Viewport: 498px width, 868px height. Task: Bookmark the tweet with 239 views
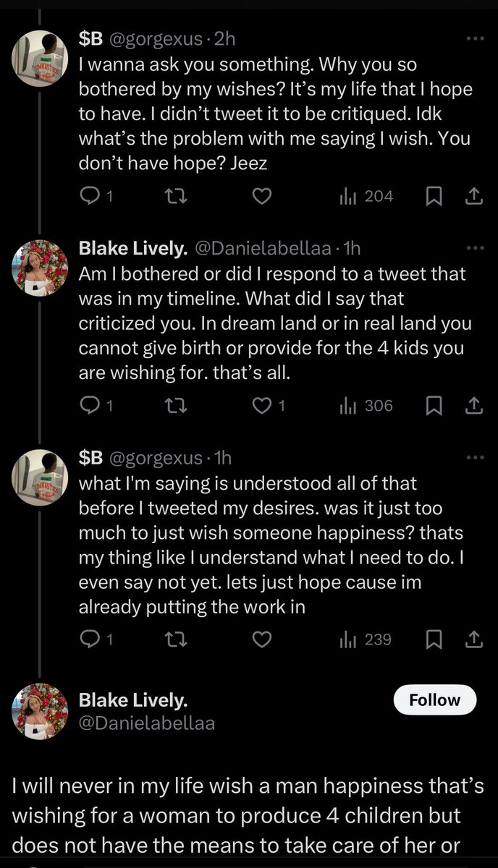tap(434, 639)
